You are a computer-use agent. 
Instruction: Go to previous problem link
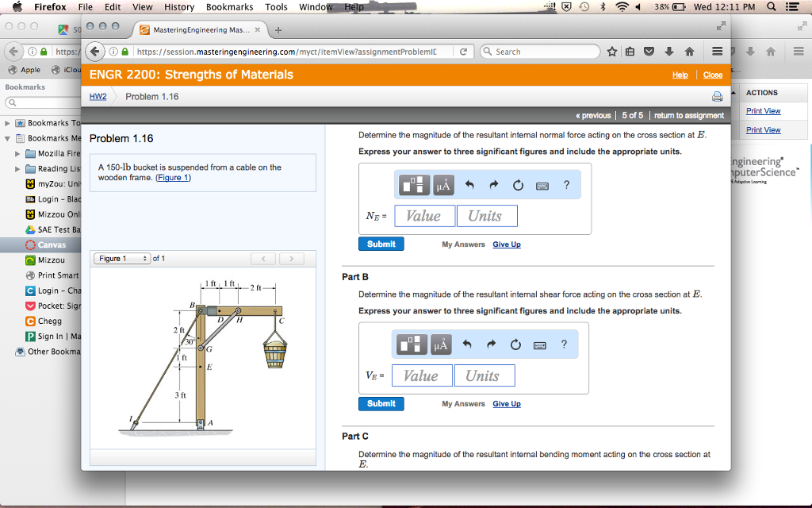tap(593, 116)
